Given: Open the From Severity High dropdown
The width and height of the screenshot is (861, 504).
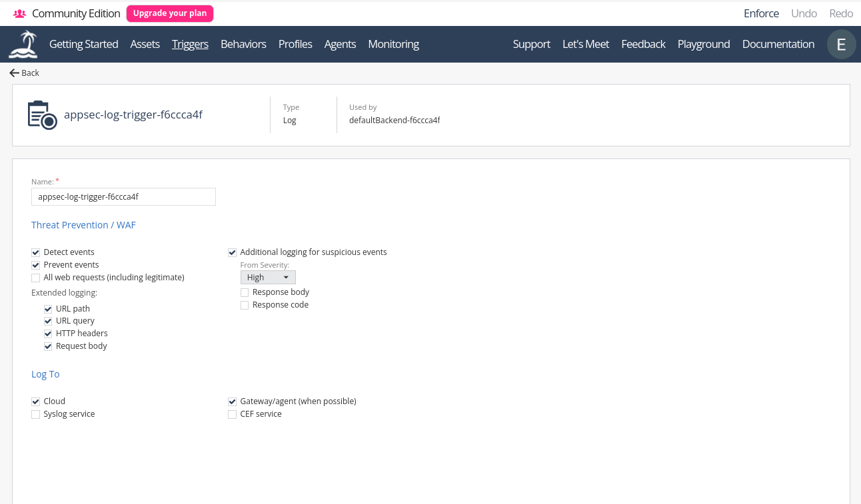Looking at the screenshot, I should 268,278.
